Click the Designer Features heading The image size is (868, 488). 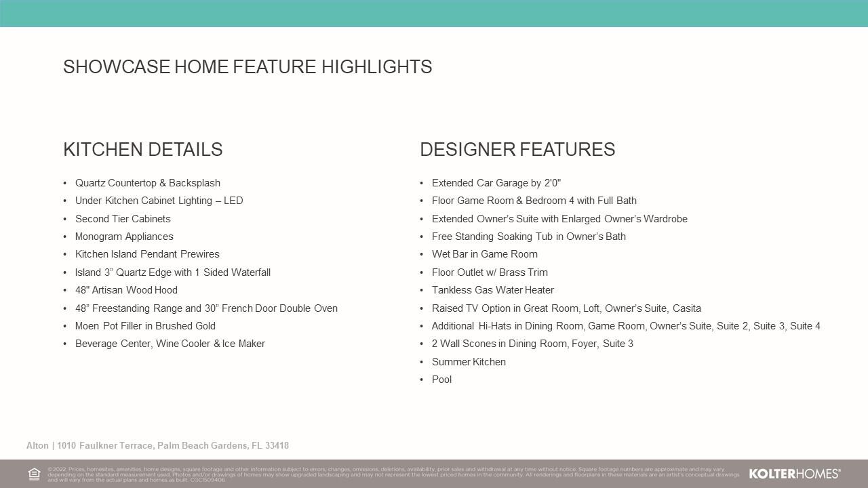tap(517, 150)
